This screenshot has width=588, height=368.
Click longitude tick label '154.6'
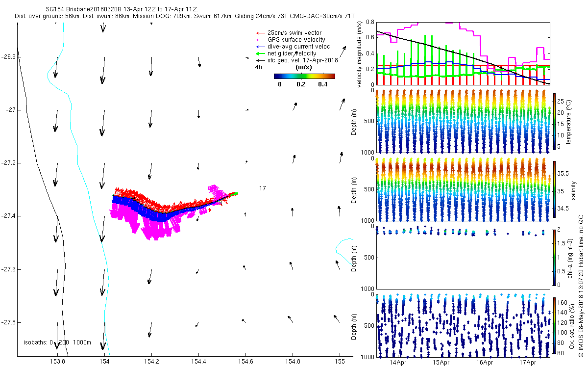point(245,362)
